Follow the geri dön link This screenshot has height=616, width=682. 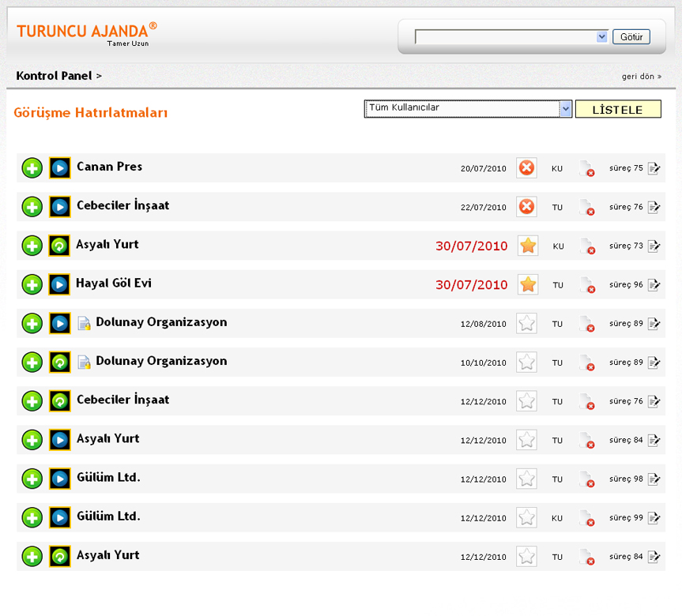pyautogui.click(x=641, y=77)
